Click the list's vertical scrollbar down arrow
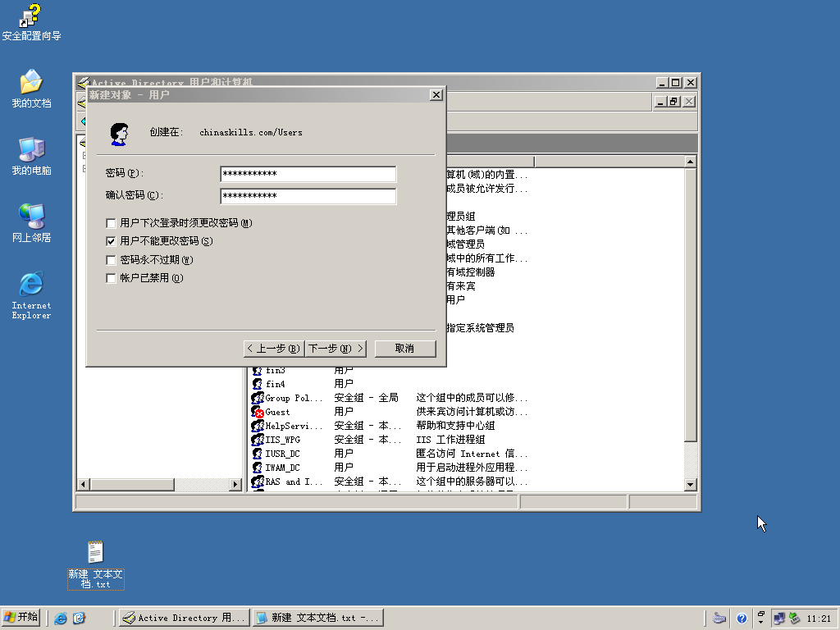Viewport: 840px width, 630px height. click(x=690, y=484)
